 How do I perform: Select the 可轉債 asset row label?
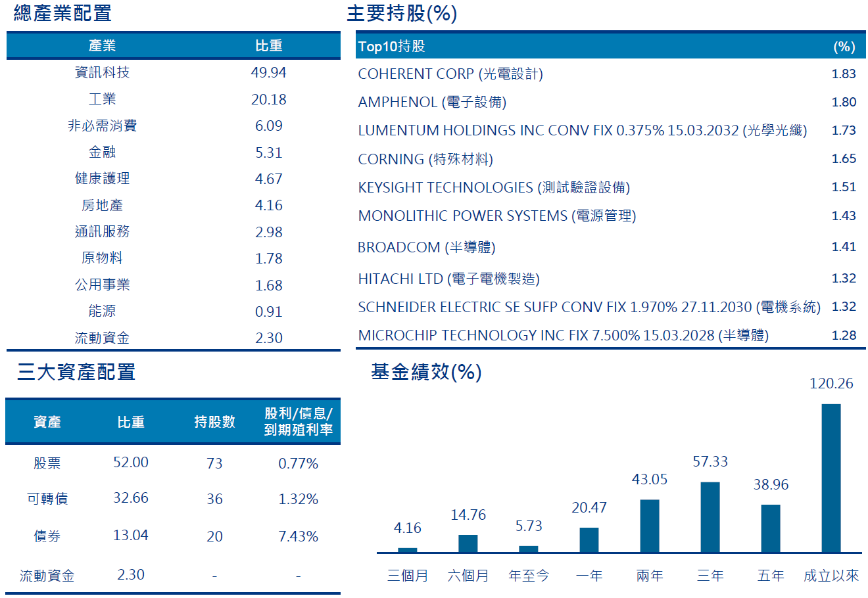(47, 499)
